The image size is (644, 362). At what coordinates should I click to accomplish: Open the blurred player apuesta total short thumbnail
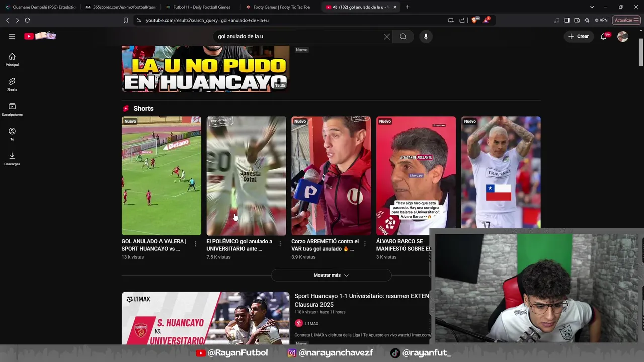coord(246,176)
